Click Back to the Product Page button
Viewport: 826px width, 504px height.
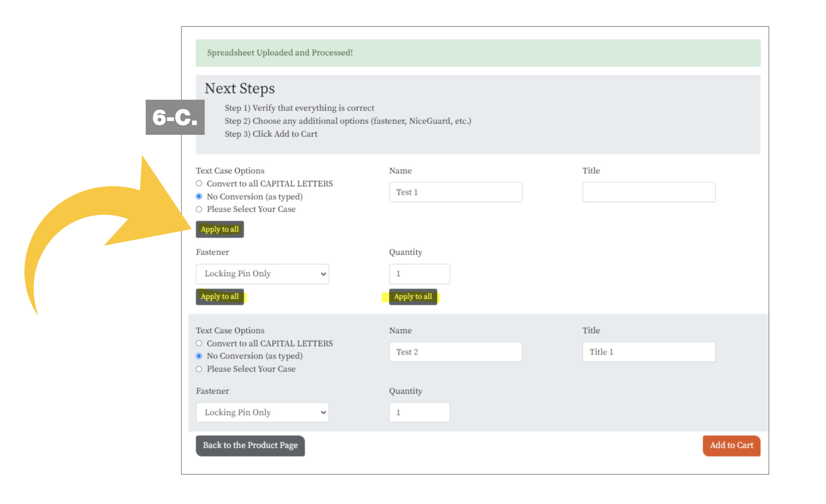[x=250, y=445]
